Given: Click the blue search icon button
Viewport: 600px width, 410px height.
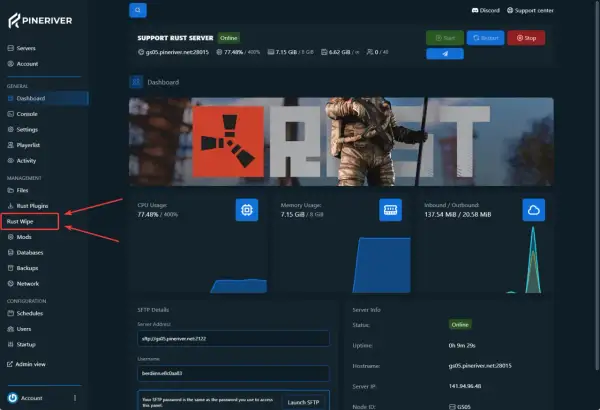Looking at the screenshot, I should (x=138, y=10).
